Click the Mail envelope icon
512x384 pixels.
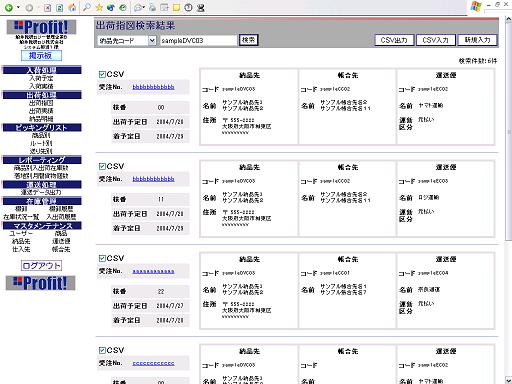138,8
